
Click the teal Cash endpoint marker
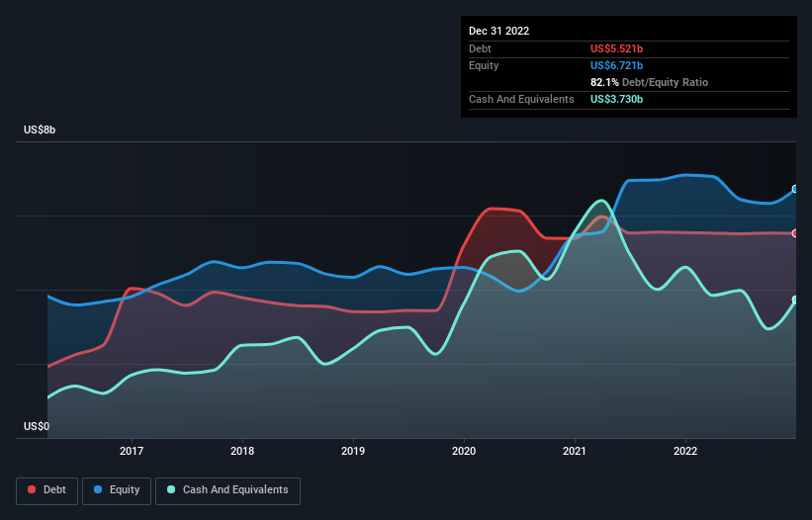point(795,300)
